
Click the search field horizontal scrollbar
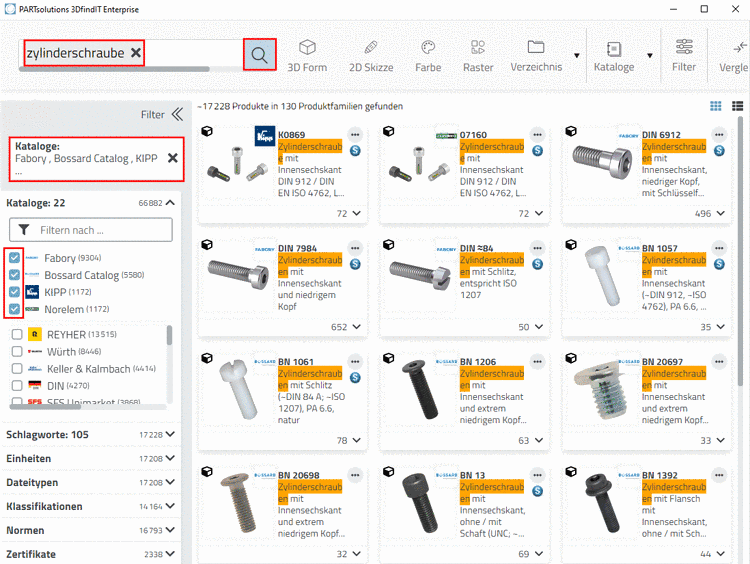114,69
